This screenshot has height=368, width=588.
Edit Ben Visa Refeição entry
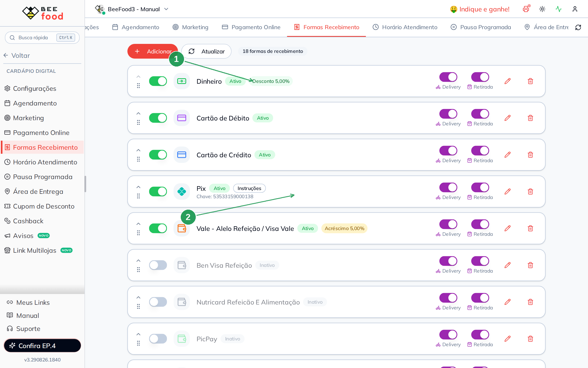[507, 265]
